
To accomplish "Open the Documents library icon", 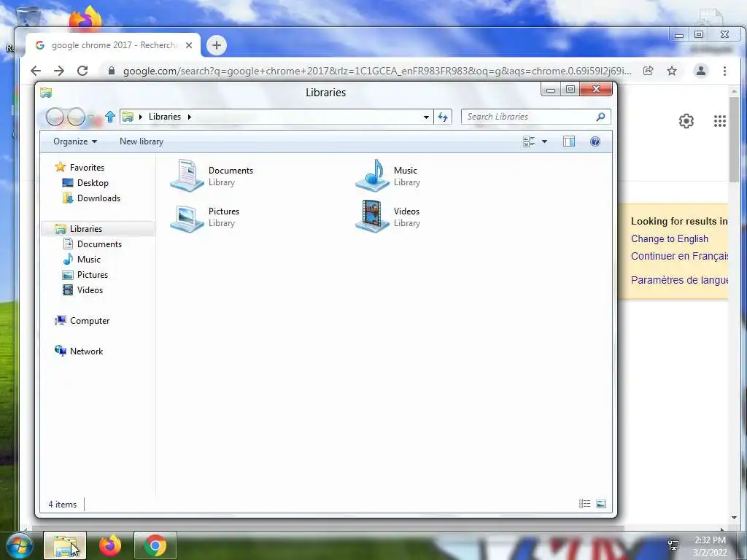I will [187, 176].
